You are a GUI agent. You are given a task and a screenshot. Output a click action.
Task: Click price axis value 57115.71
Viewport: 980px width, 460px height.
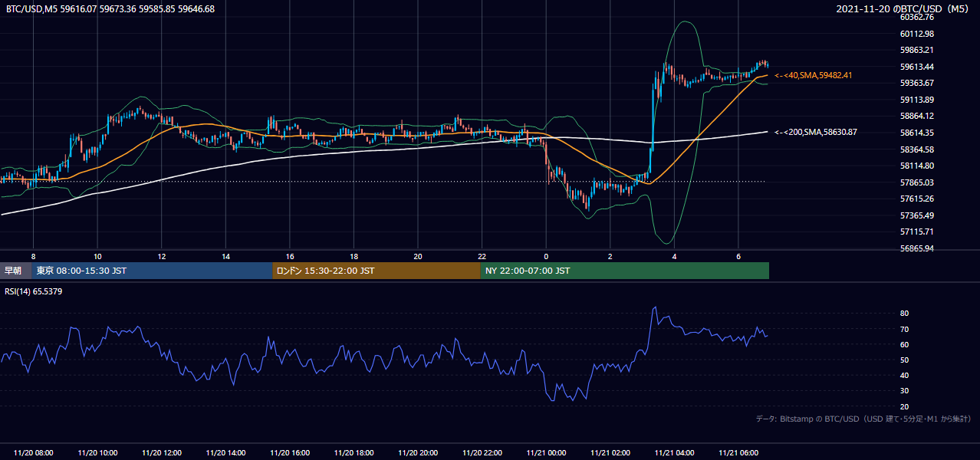pyautogui.click(x=916, y=232)
